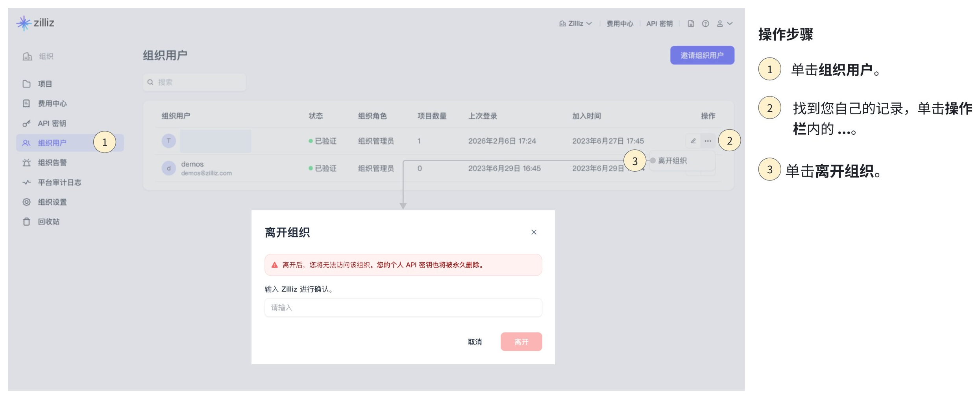Click the help question mark icon
This screenshot has width=980, height=399.
tap(705, 24)
